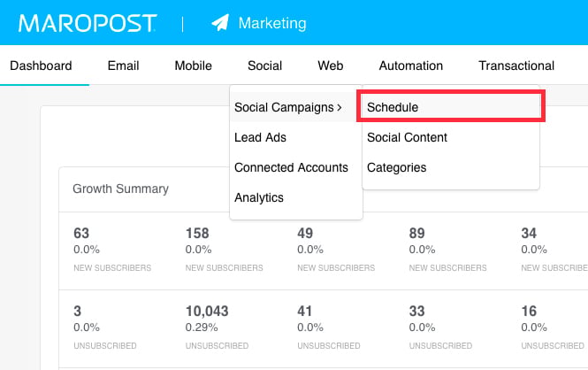Open the Social dropdown tab

click(x=264, y=66)
